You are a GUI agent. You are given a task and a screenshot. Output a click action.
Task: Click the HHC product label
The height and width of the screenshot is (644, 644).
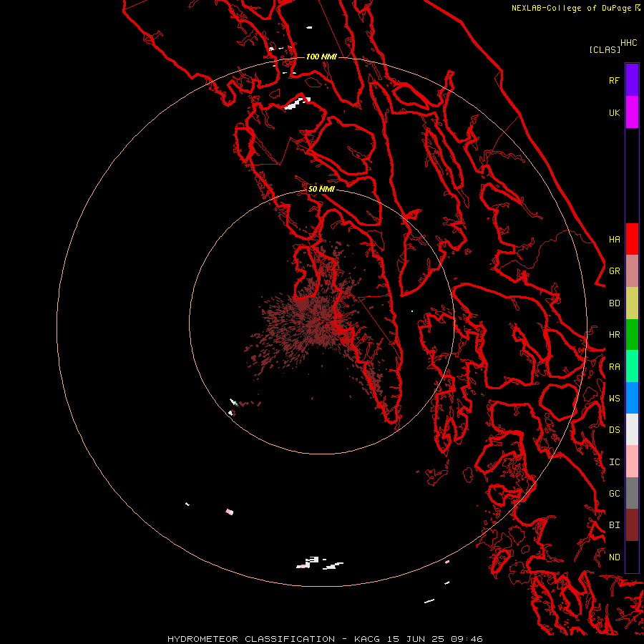coord(628,43)
